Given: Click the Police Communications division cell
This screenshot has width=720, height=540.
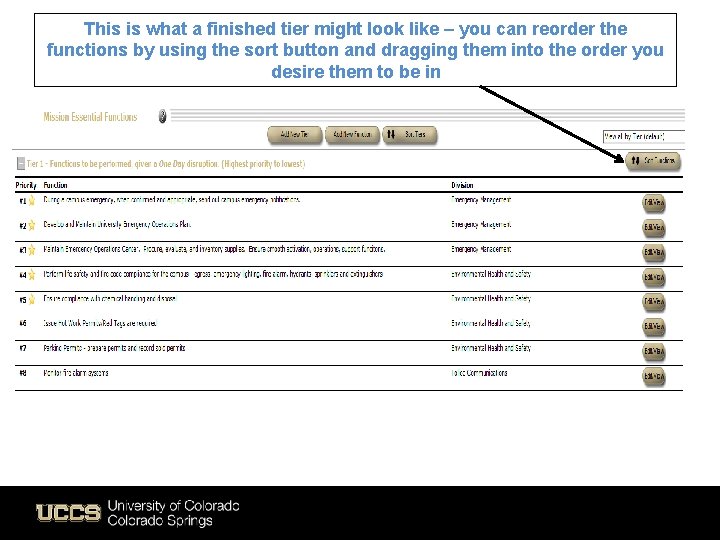Looking at the screenshot, I should point(479,373).
